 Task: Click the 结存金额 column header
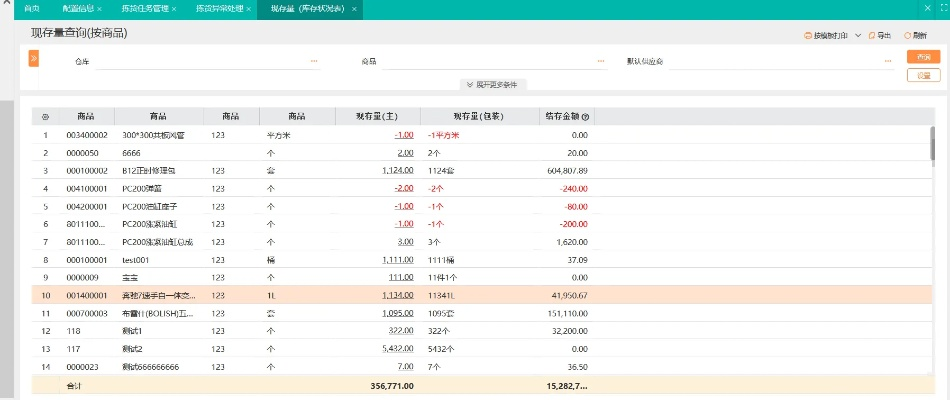coord(563,117)
